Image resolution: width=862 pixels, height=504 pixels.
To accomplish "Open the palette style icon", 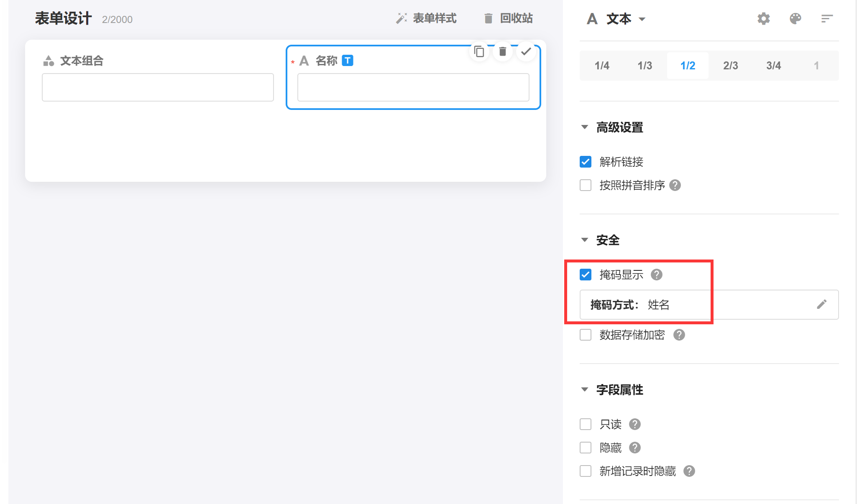I will (x=795, y=19).
